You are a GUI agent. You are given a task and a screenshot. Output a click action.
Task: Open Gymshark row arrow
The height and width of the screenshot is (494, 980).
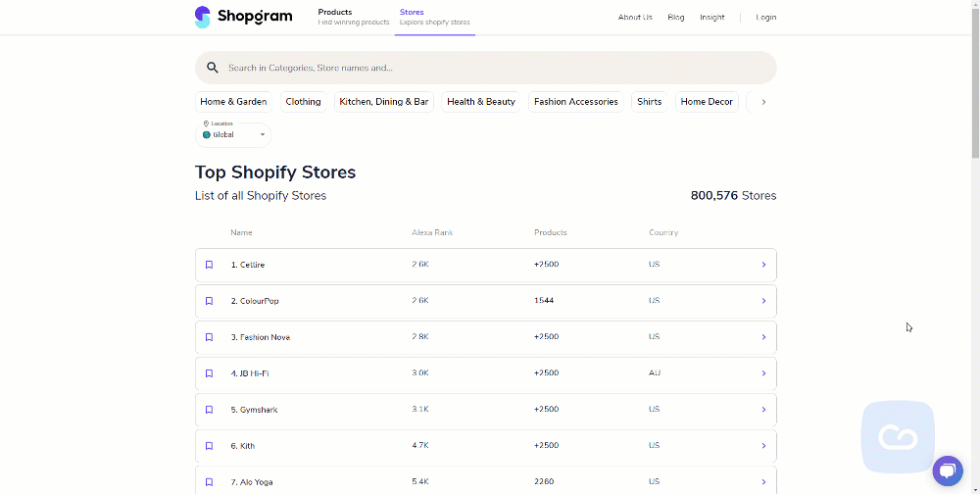tap(763, 411)
